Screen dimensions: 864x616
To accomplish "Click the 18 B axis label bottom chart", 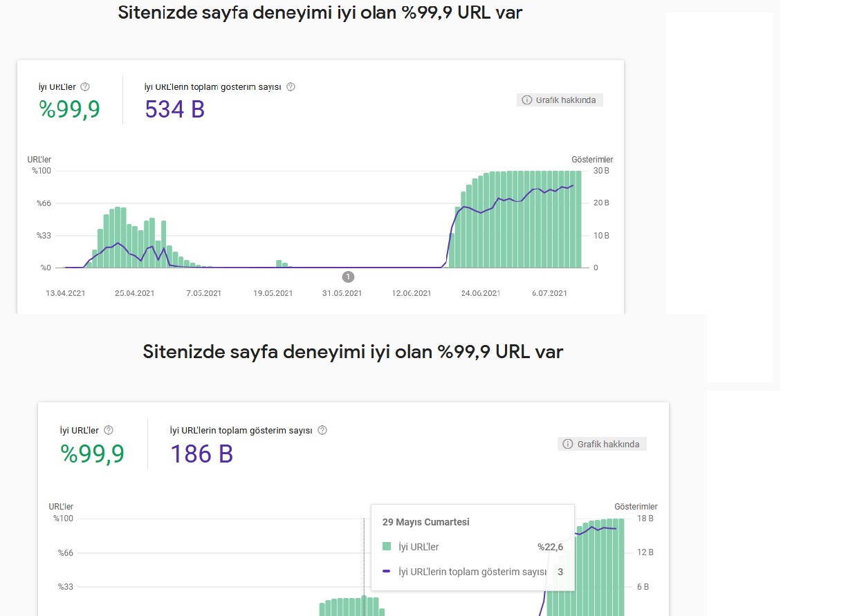I will tap(645, 519).
